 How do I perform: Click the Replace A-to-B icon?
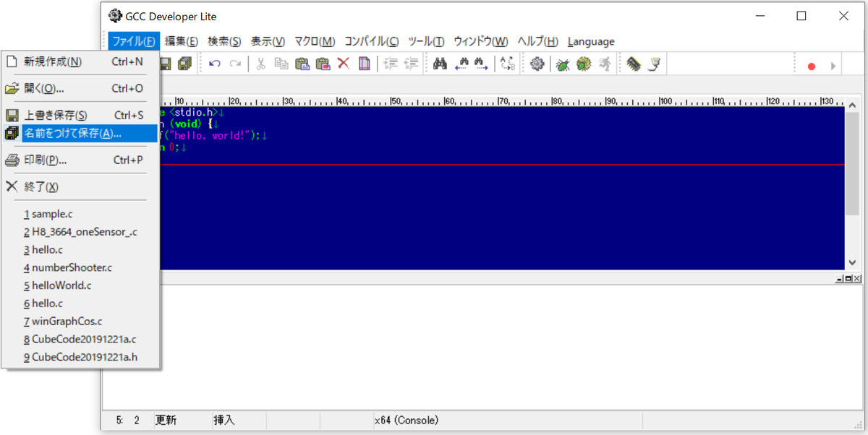(x=508, y=64)
